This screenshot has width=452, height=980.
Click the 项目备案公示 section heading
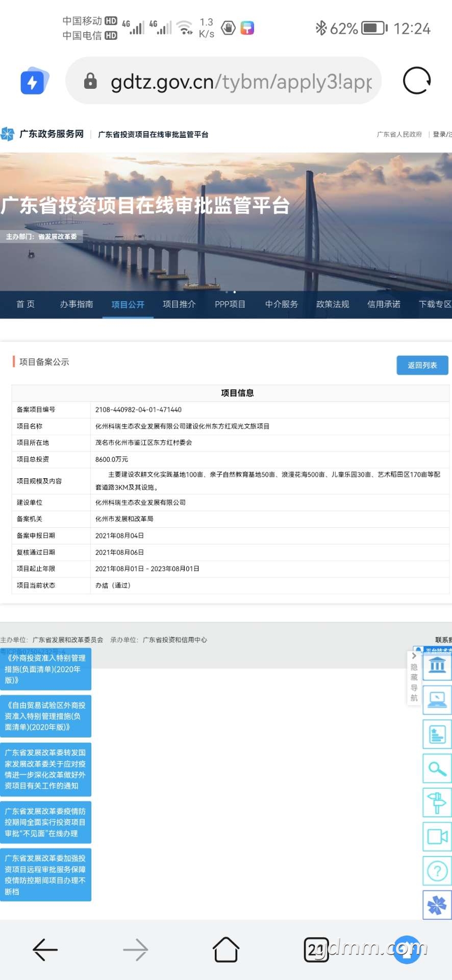point(44,362)
